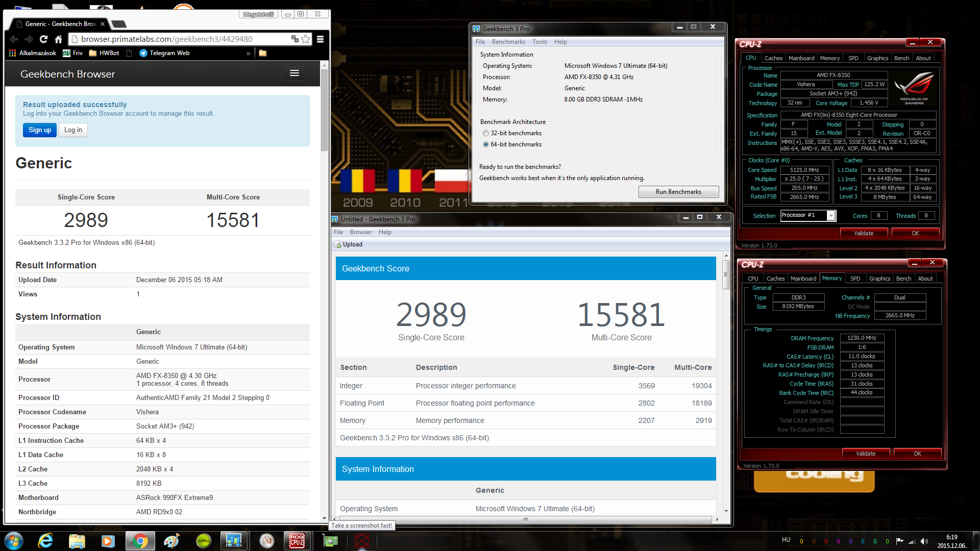Reload the Geekbench Browser page in Chrome
Image resolution: width=980 pixels, height=551 pixels.
point(43,39)
